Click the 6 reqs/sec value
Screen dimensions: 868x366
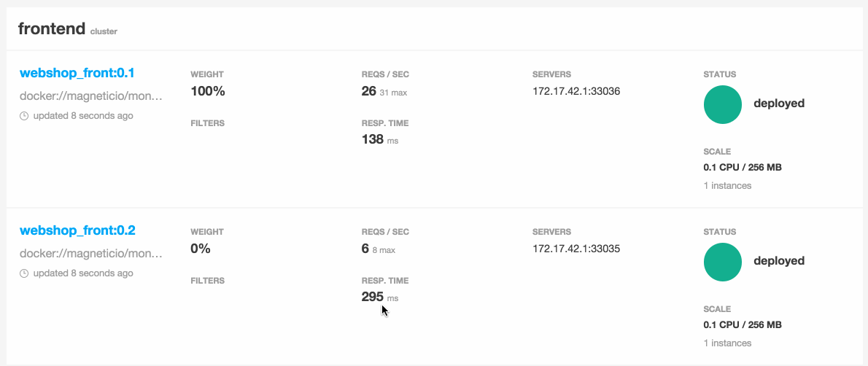(x=365, y=249)
